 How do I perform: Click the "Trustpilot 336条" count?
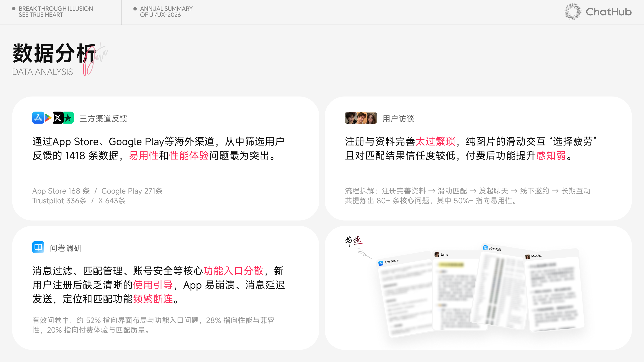pos(59,201)
